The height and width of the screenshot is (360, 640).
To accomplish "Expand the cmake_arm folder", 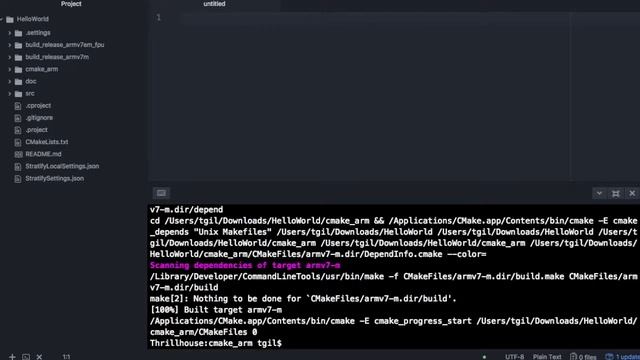I will tap(9, 69).
